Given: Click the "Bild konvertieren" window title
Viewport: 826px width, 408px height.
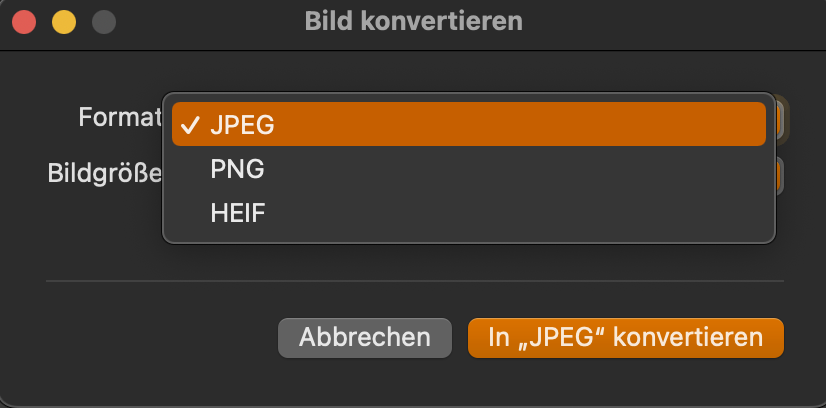Looking at the screenshot, I should (412, 21).
